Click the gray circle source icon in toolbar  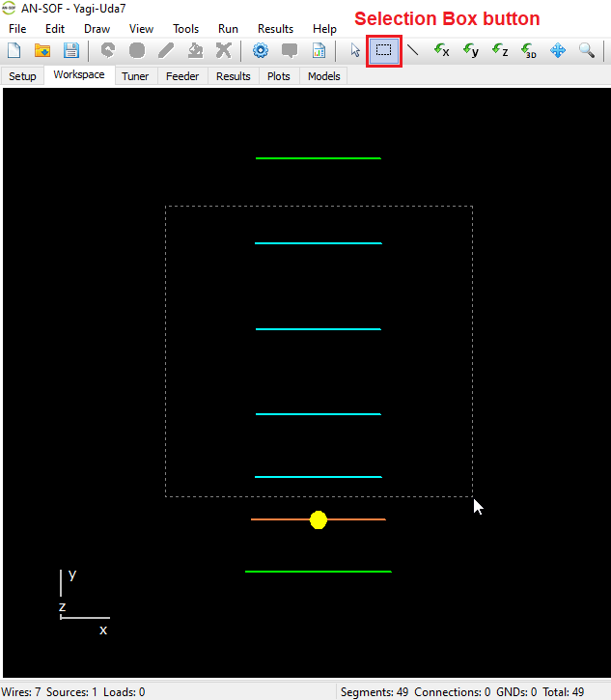click(137, 50)
